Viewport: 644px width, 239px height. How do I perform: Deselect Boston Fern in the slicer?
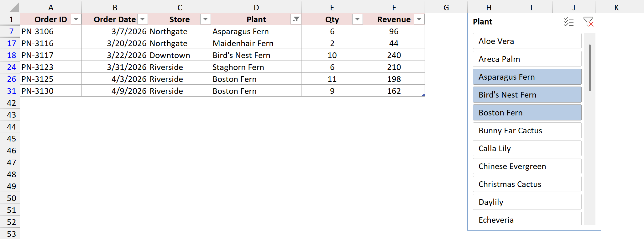[x=527, y=113]
